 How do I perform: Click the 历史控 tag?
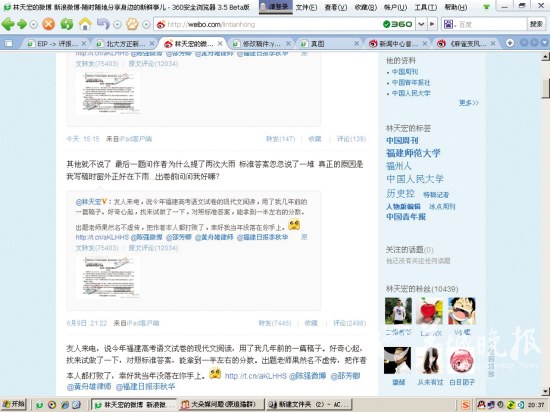click(400, 193)
